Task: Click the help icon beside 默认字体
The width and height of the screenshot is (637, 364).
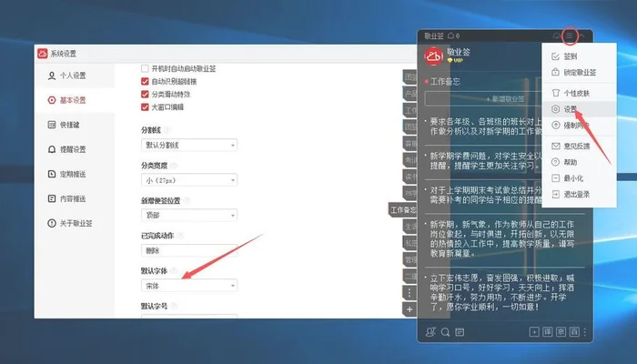Action: coord(174,270)
